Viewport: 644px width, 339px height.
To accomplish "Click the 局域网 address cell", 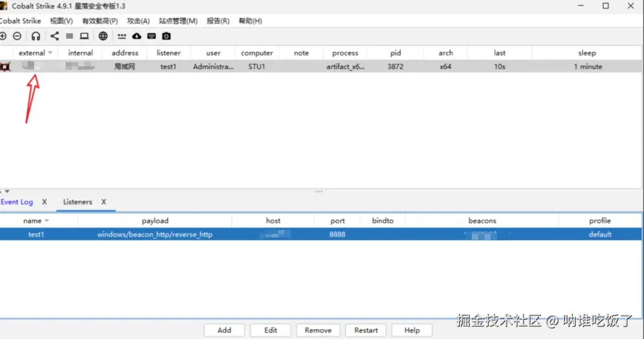I will [x=124, y=67].
